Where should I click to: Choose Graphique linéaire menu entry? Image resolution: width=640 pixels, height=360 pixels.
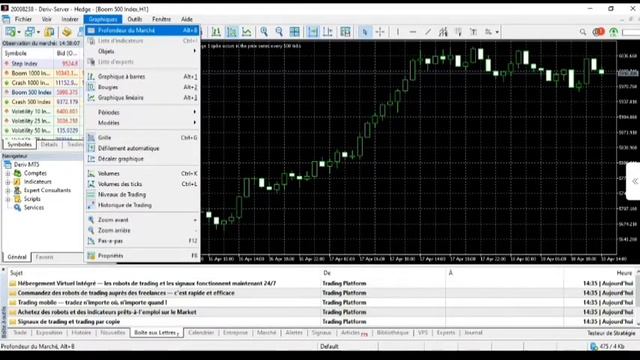click(142, 98)
